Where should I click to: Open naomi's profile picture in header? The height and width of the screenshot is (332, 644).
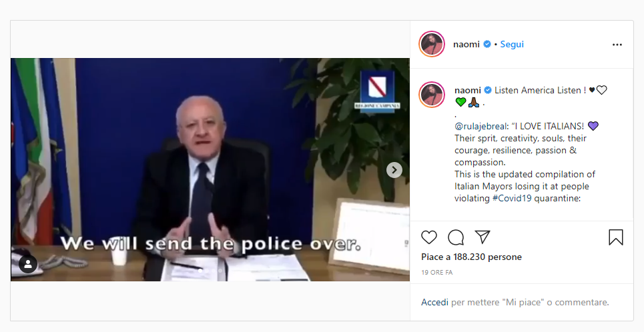pos(432,44)
